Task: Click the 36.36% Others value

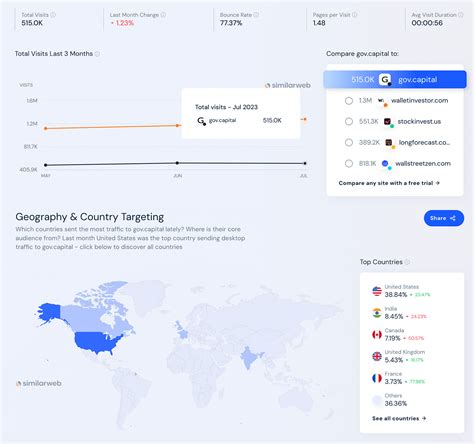Action: (x=396, y=404)
